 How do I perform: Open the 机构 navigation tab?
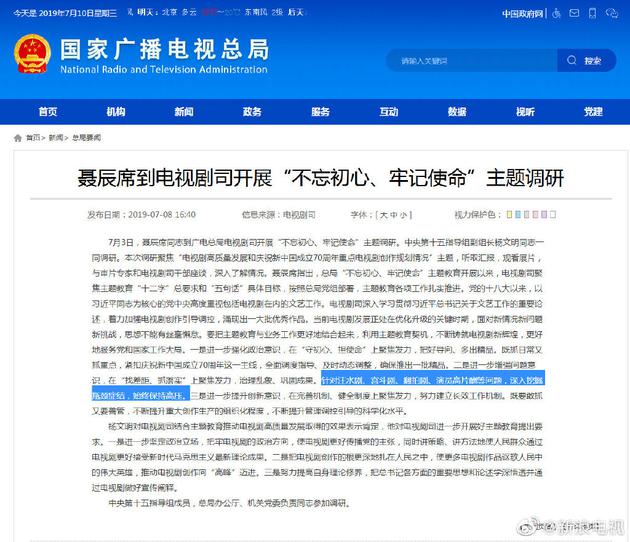pyautogui.click(x=116, y=112)
